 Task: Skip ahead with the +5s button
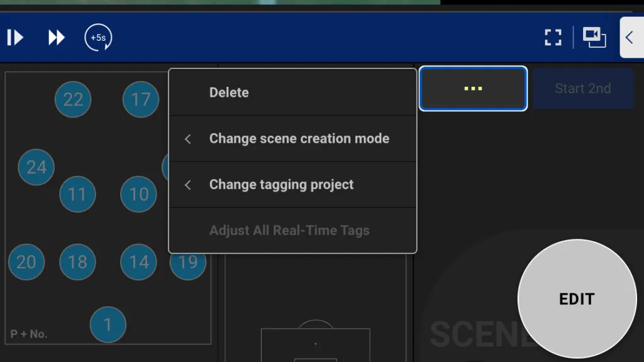coord(98,37)
